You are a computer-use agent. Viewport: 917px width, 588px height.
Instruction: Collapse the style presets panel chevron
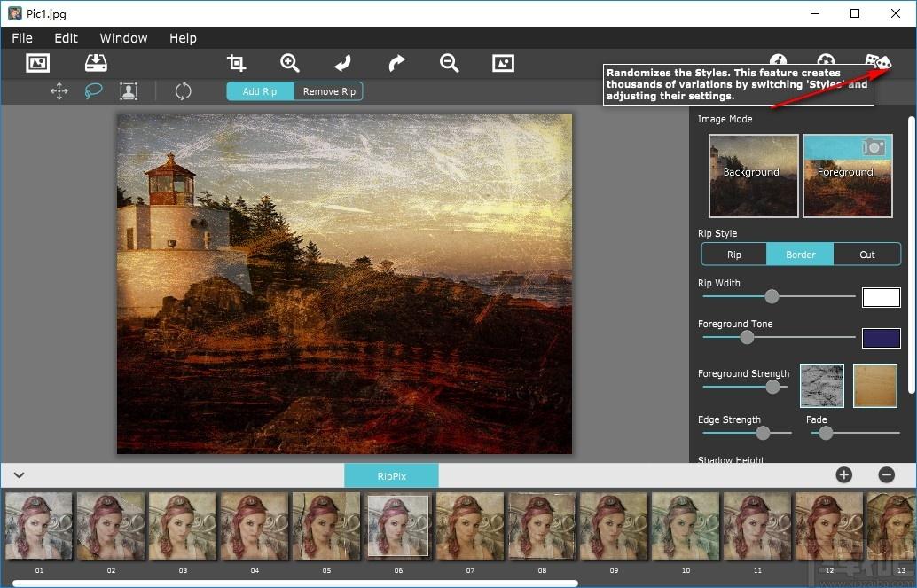pos(19,475)
